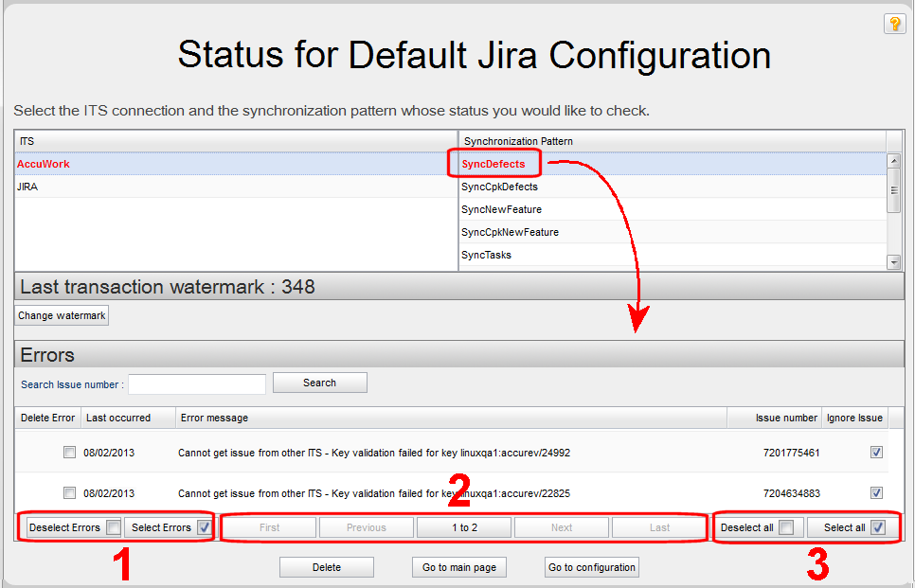Check Delete Error box for issue 7201775461
915x588 pixels.
[x=69, y=453]
